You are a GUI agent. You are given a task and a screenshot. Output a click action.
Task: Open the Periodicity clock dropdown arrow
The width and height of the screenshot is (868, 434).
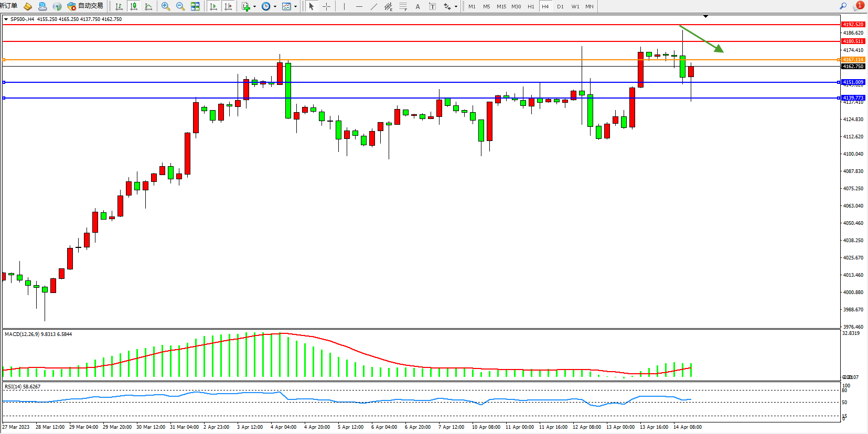click(x=275, y=7)
